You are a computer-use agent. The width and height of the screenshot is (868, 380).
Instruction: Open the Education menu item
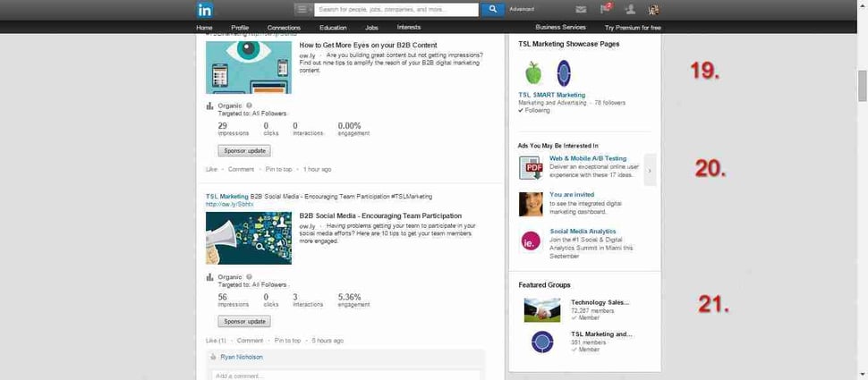[x=333, y=27]
